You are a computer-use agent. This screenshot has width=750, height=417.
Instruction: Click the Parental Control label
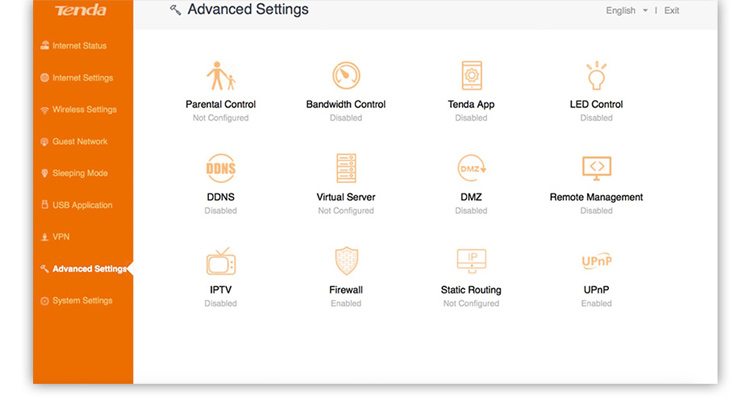[221, 104]
